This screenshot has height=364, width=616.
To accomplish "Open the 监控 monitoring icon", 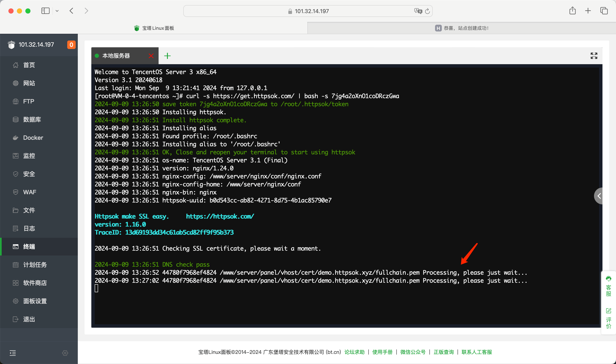I will (15, 156).
